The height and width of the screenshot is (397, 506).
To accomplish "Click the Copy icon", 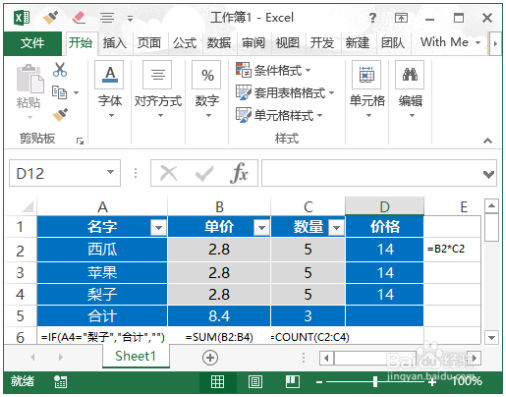I will tap(60, 92).
